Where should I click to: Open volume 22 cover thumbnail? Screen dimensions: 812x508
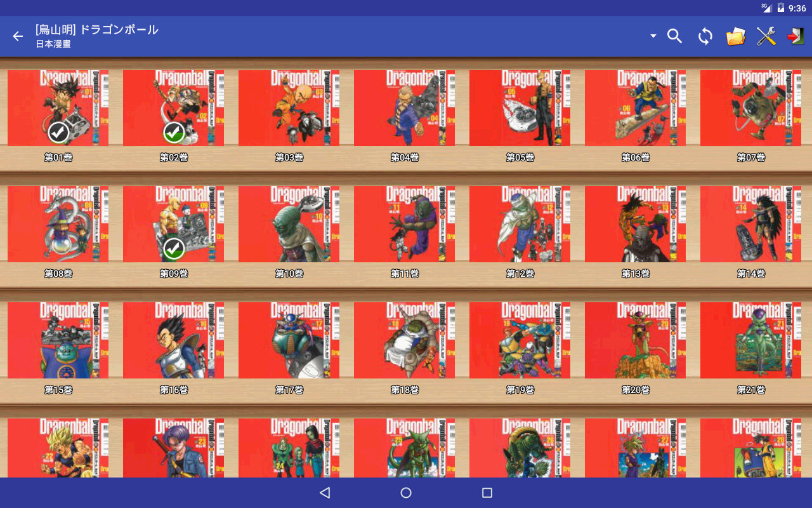58,448
